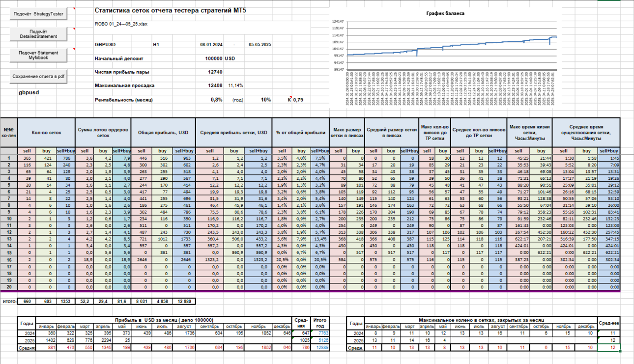Select the balance chart plot area

(451, 44)
